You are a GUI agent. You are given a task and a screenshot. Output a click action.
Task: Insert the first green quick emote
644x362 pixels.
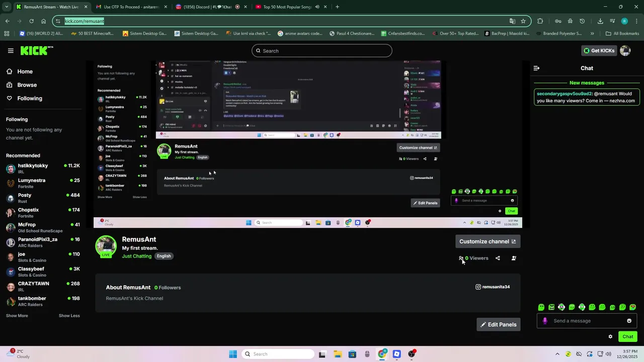541,307
